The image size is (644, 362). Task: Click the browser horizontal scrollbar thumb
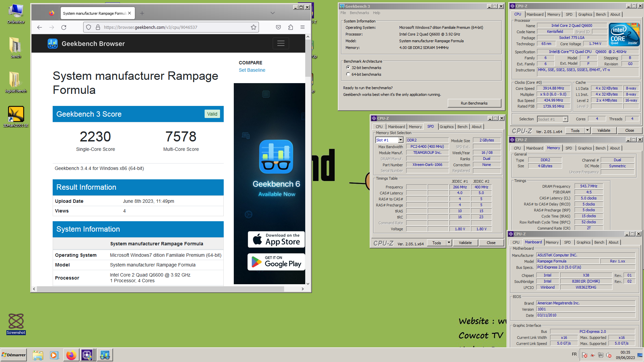160,289
